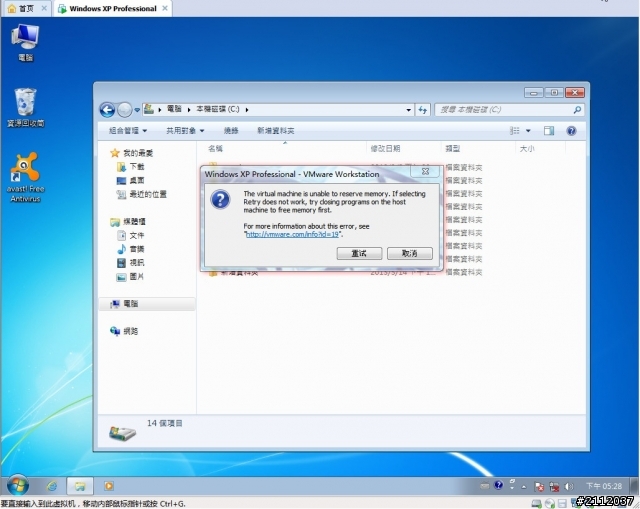Open the 組合管理 menu dropdown

[128, 131]
